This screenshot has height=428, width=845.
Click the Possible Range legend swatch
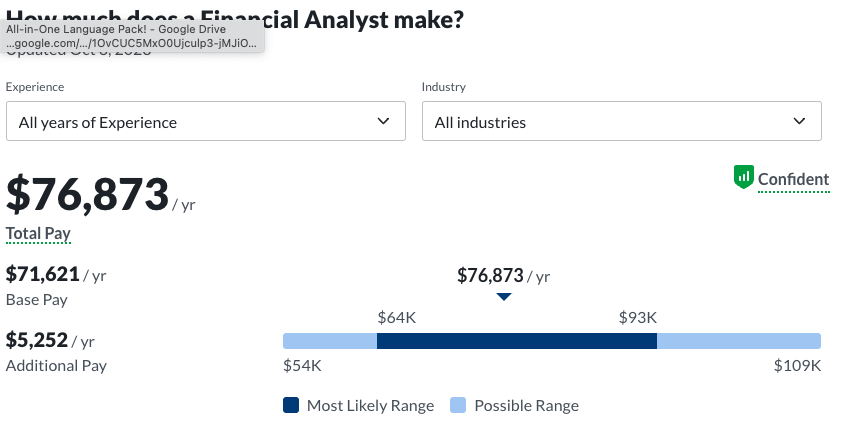coord(458,405)
